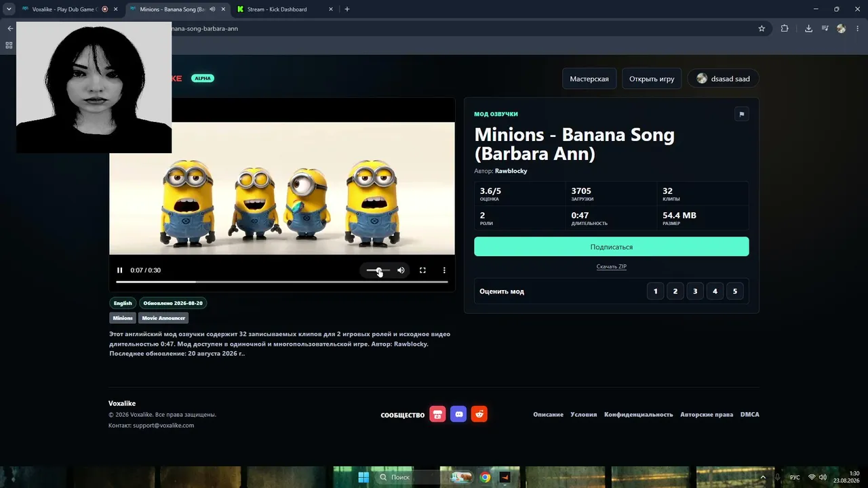Open the dsasad saad profile menu
The height and width of the screenshot is (488, 868).
[723, 79]
